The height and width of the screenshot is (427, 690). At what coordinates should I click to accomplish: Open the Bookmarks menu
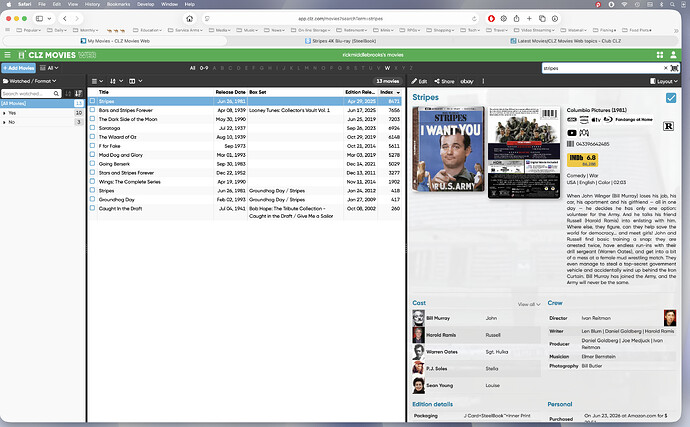pyautogui.click(x=118, y=4)
